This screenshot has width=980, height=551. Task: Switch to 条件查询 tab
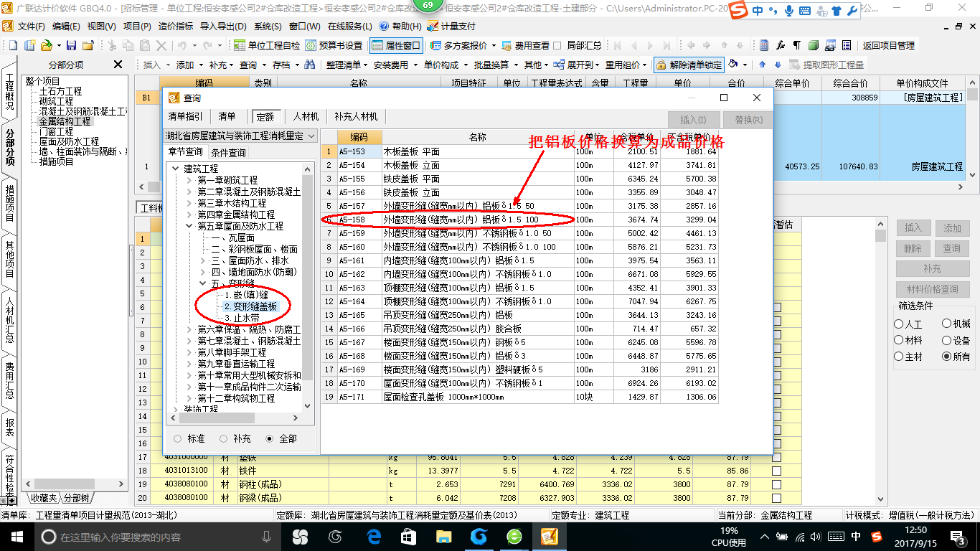coord(228,152)
